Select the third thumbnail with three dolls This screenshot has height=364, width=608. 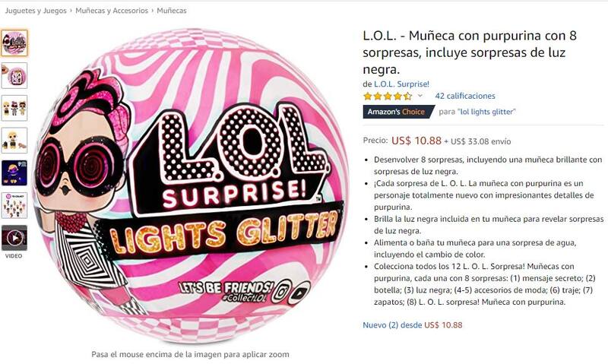(x=14, y=108)
